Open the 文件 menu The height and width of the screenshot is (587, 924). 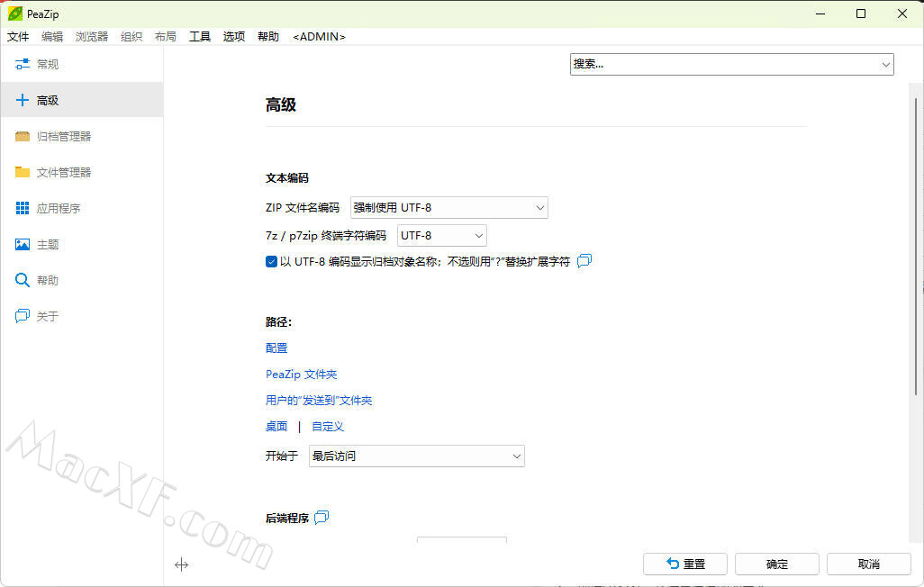[x=18, y=37]
